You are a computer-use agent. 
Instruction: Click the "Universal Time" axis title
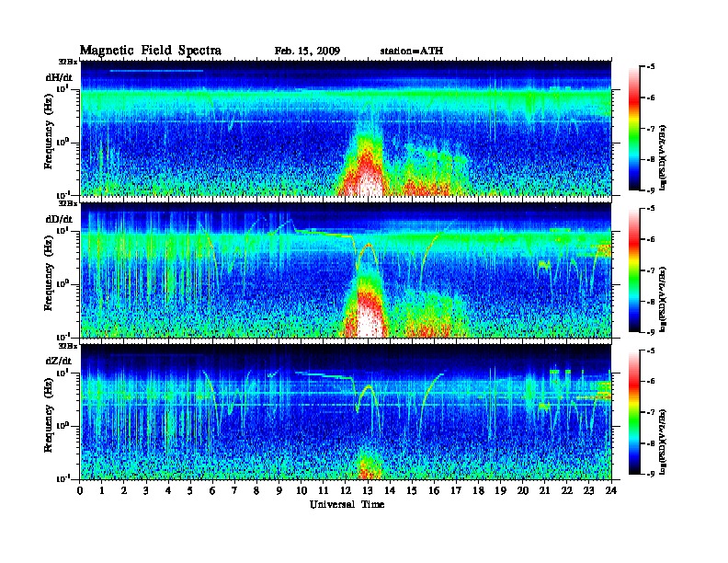(347, 504)
